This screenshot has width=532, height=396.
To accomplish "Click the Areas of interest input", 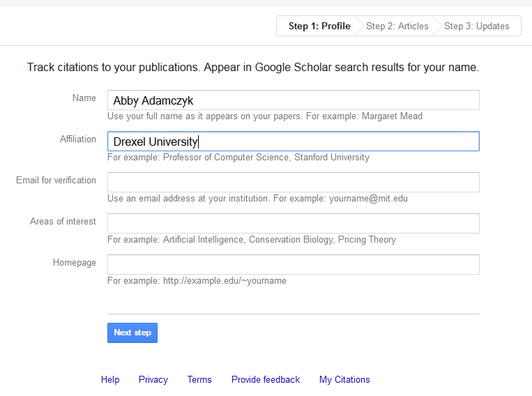I will (293, 223).
